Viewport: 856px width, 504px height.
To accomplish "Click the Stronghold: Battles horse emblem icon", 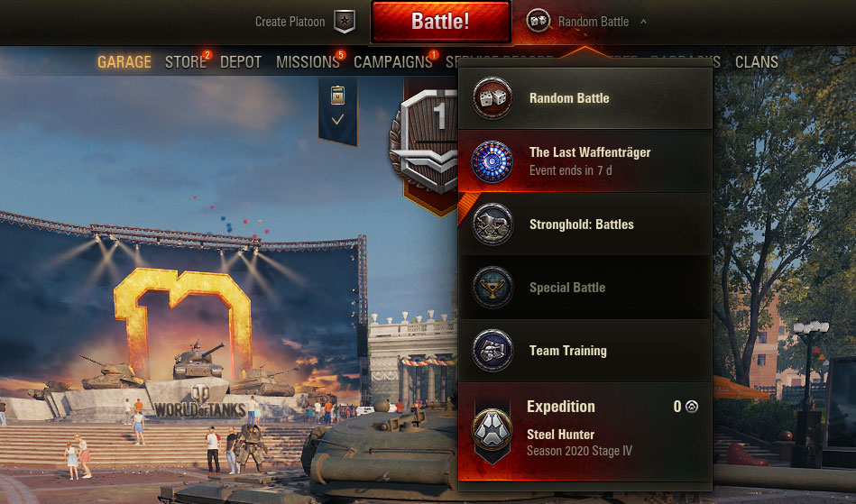I will pos(492,225).
